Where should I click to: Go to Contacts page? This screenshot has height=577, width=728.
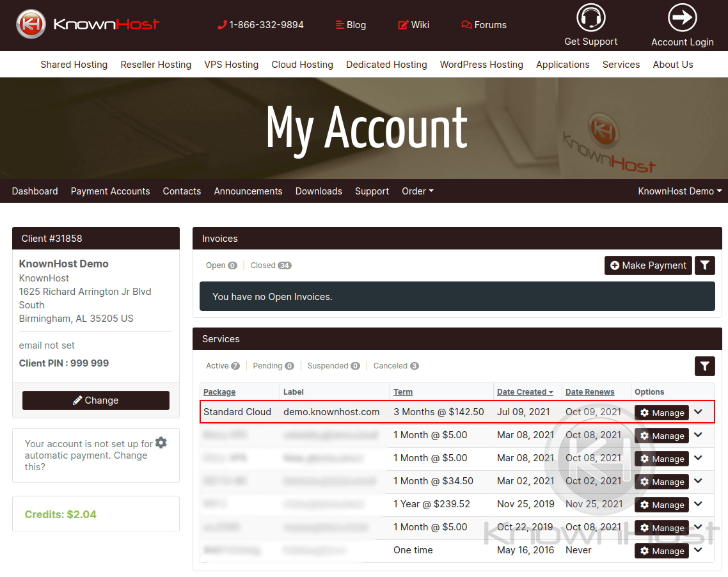click(182, 191)
